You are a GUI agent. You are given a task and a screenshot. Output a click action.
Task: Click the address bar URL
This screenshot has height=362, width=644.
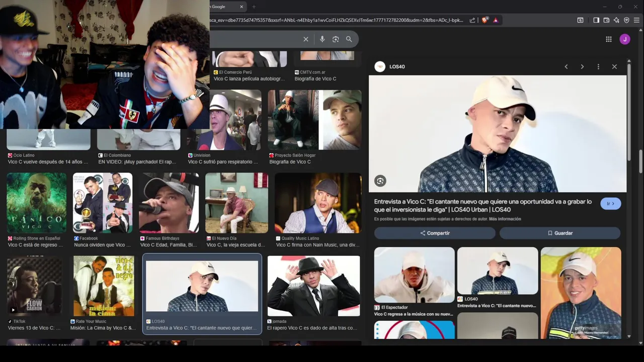(x=337, y=20)
